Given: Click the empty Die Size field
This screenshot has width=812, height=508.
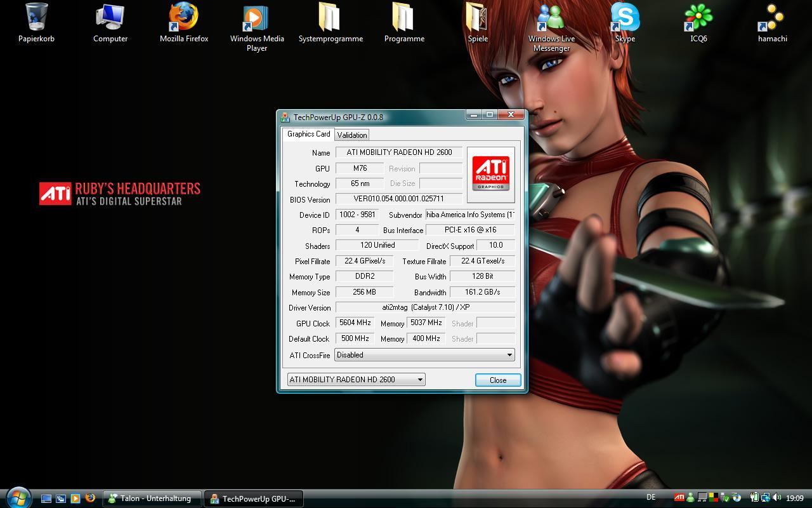Looking at the screenshot, I should coord(441,184).
